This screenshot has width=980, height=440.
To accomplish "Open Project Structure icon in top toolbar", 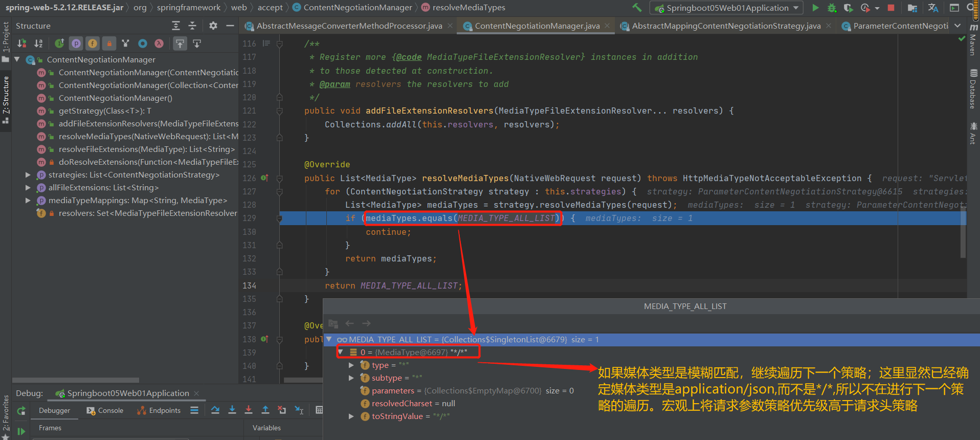I will pos(912,8).
